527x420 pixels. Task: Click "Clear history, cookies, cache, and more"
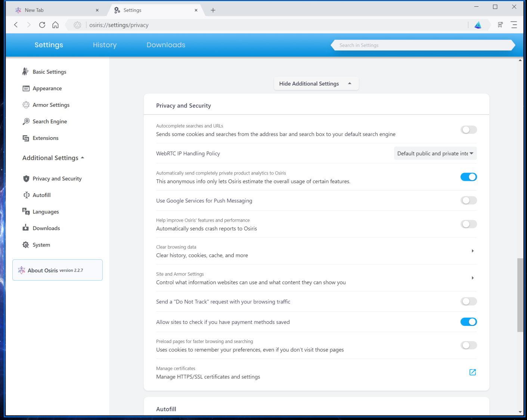[x=202, y=255]
